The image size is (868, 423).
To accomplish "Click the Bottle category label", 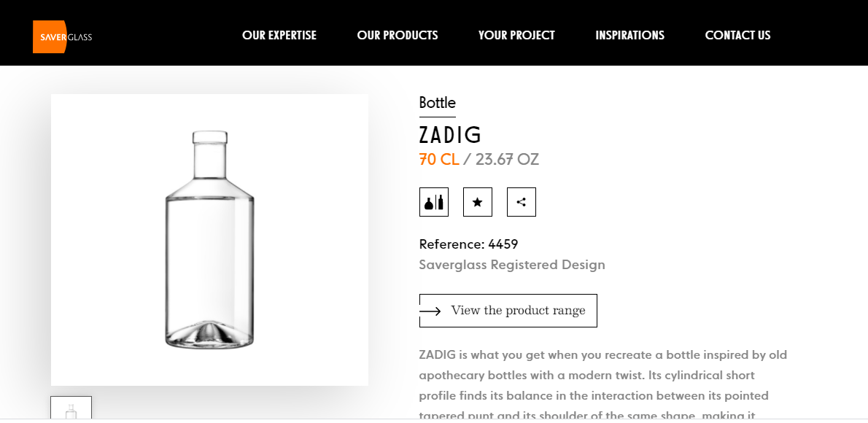I will tap(438, 103).
